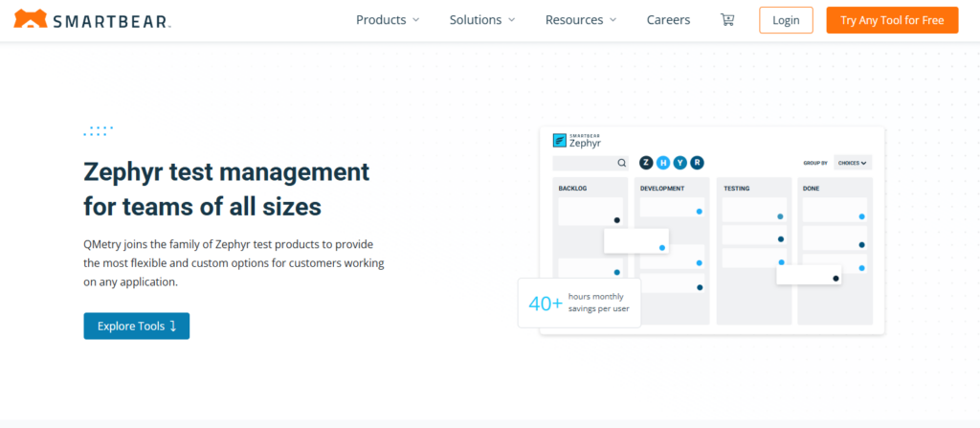Screen dimensions: 980x428
Task: Expand the Resources dropdown
Action: tap(581, 20)
